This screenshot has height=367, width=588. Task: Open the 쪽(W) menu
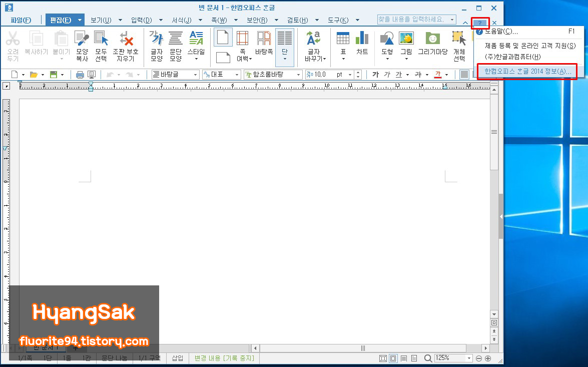point(219,20)
